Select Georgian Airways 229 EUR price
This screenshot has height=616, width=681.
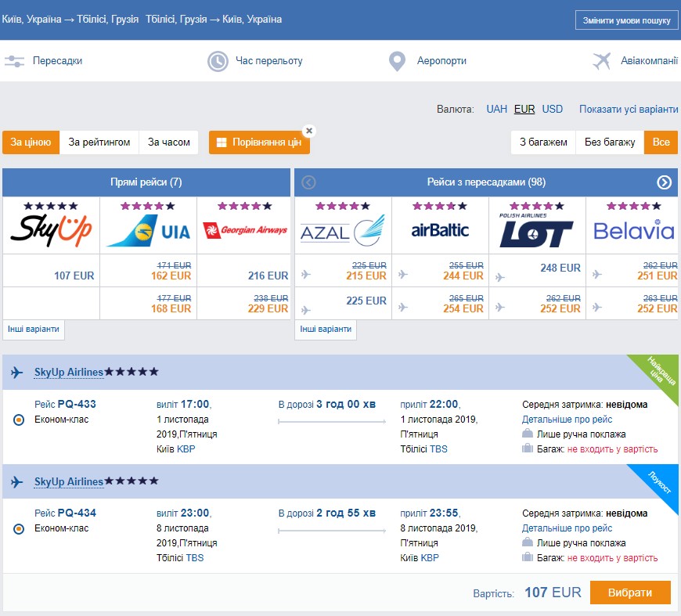click(x=268, y=309)
